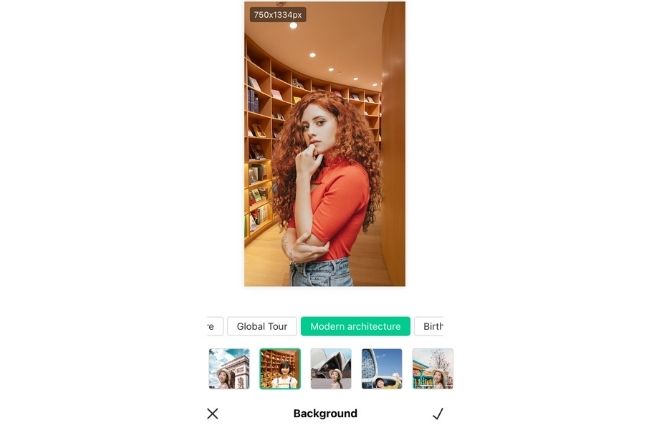Viewport: 650px width, 430px height.
Task: Select the blue glass building background thumbnail
Action: [382, 369]
